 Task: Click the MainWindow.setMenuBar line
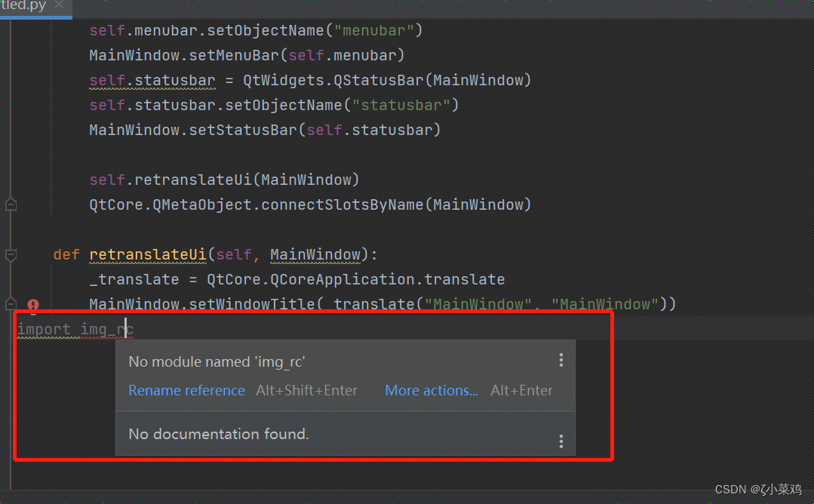tap(247, 55)
